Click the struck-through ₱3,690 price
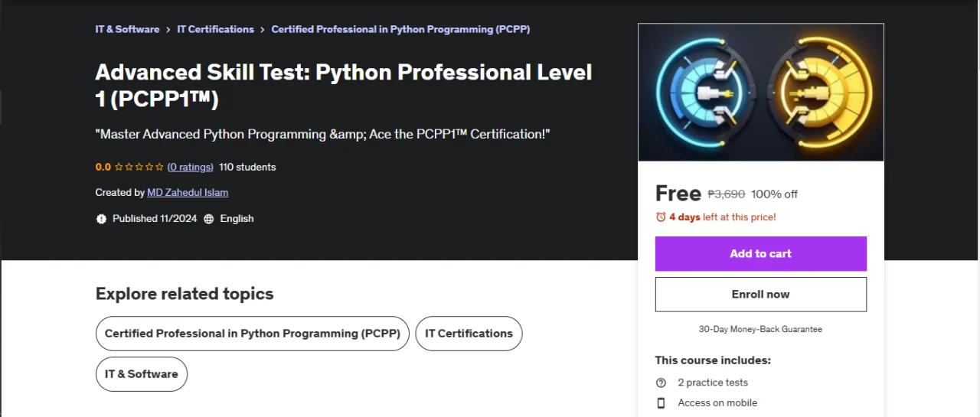 727,194
